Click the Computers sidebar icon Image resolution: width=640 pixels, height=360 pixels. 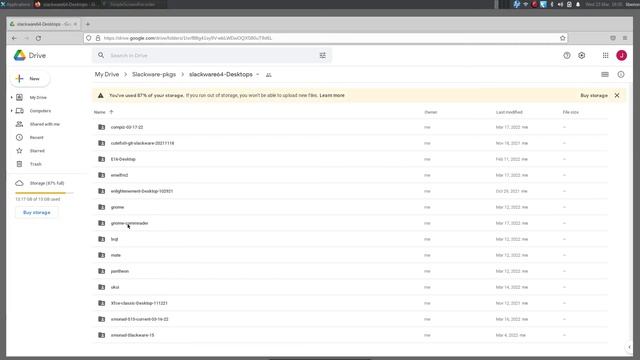tap(19, 111)
